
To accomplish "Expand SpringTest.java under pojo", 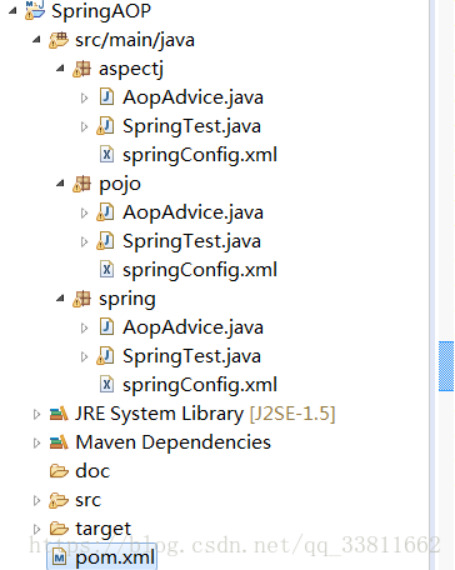I will [x=84, y=241].
